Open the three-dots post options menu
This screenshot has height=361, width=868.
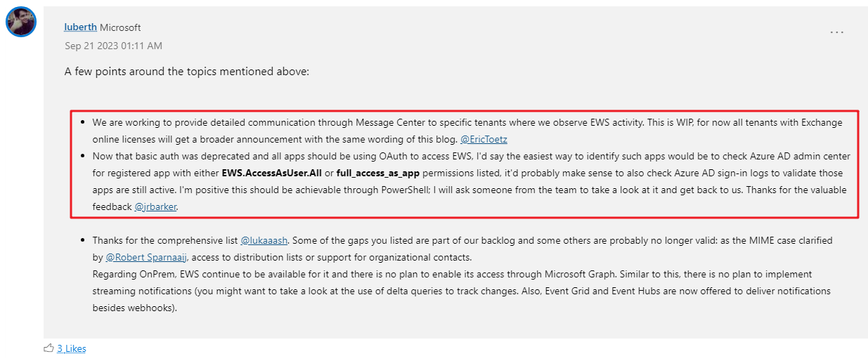point(836,32)
